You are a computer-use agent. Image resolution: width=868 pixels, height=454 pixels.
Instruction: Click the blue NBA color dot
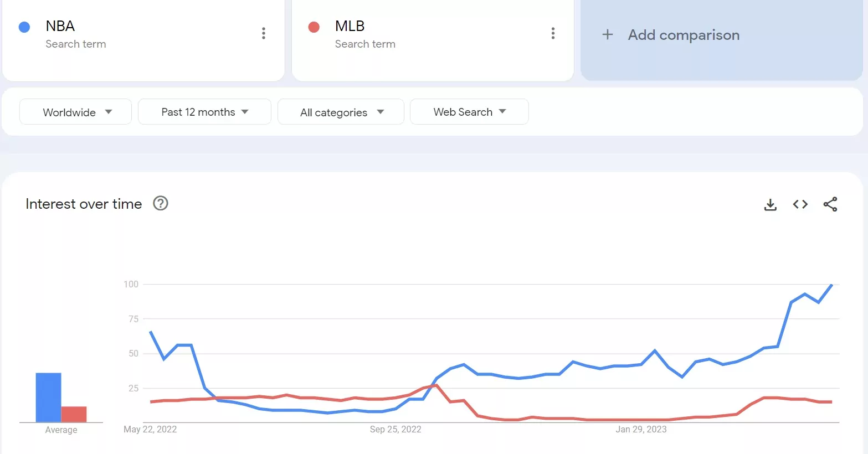(x=24, y=27)
